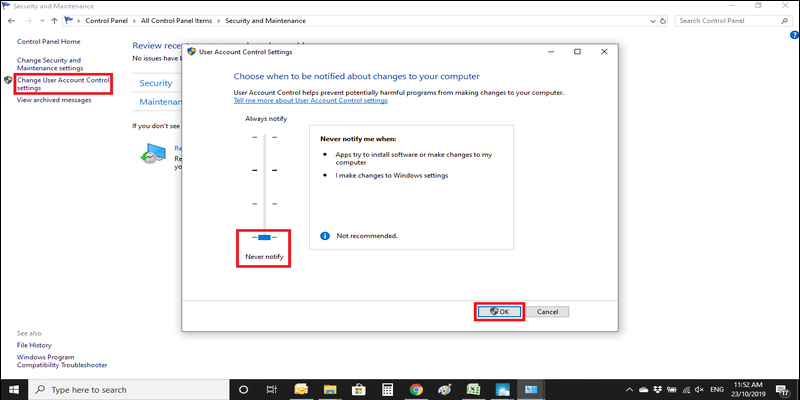
Task: Click the Search Control Panel field
Action: pos(732,20)
